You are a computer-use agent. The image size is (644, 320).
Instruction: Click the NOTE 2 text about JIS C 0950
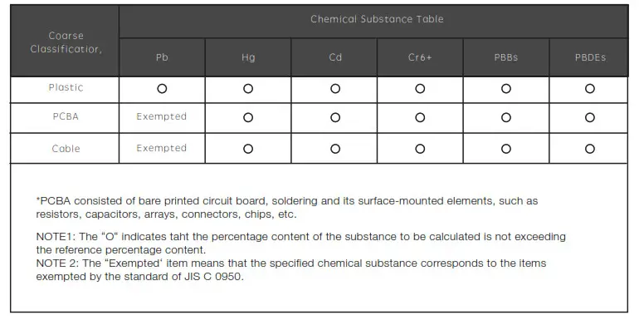pos(291,270)
